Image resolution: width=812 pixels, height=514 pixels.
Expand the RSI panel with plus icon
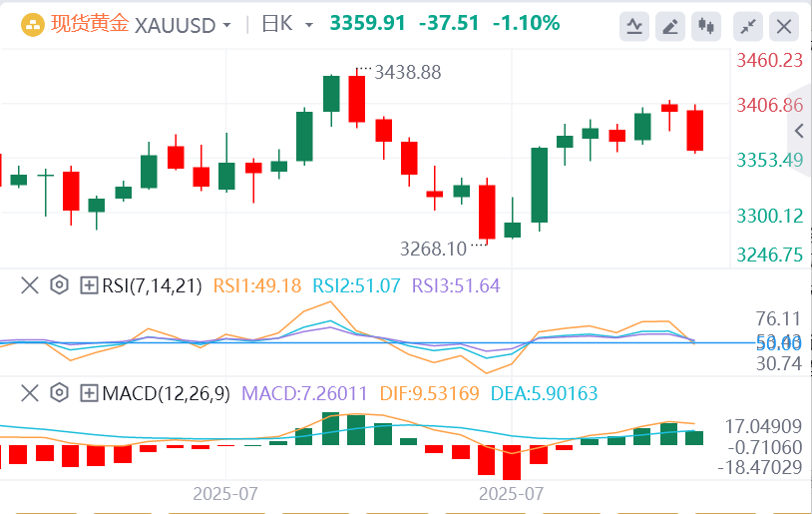click(x=89, y=285)
